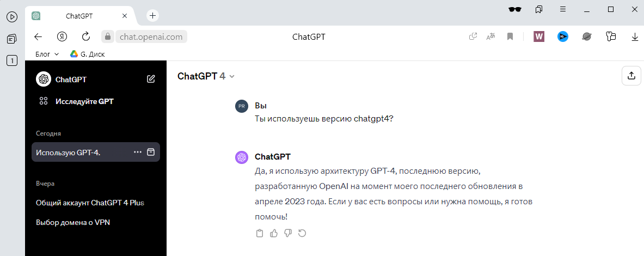Viewport: 644px width, 256px height.
Task: Toggle incognito sunglasses icon in title bar
Action: point(515,9)
